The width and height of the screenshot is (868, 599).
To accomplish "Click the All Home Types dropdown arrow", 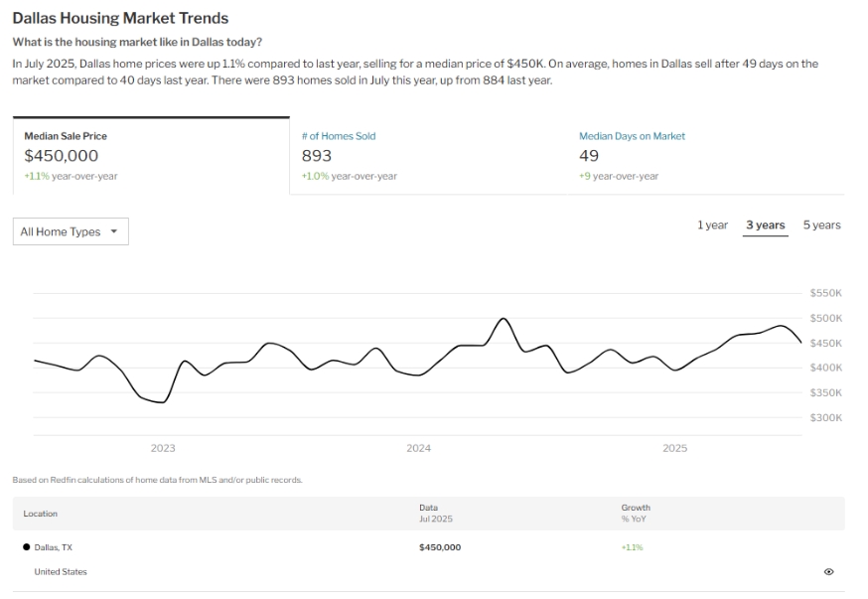I will (x=113, y=231).
